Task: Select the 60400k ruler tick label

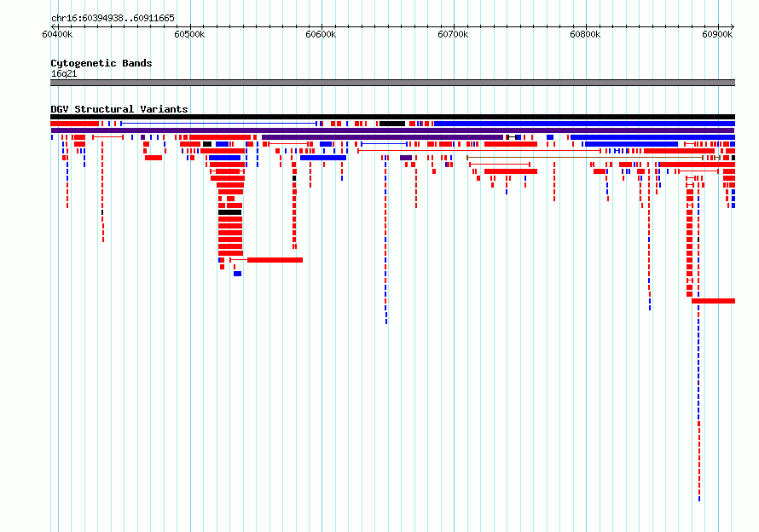Action: 58,34
